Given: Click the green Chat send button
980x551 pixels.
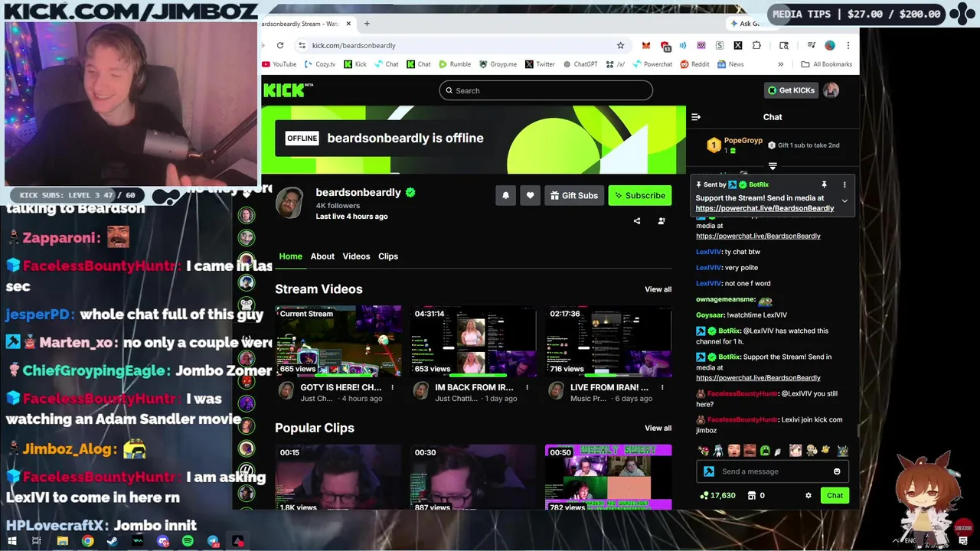Looking at the screenshot, I should (x=835, y=495).
